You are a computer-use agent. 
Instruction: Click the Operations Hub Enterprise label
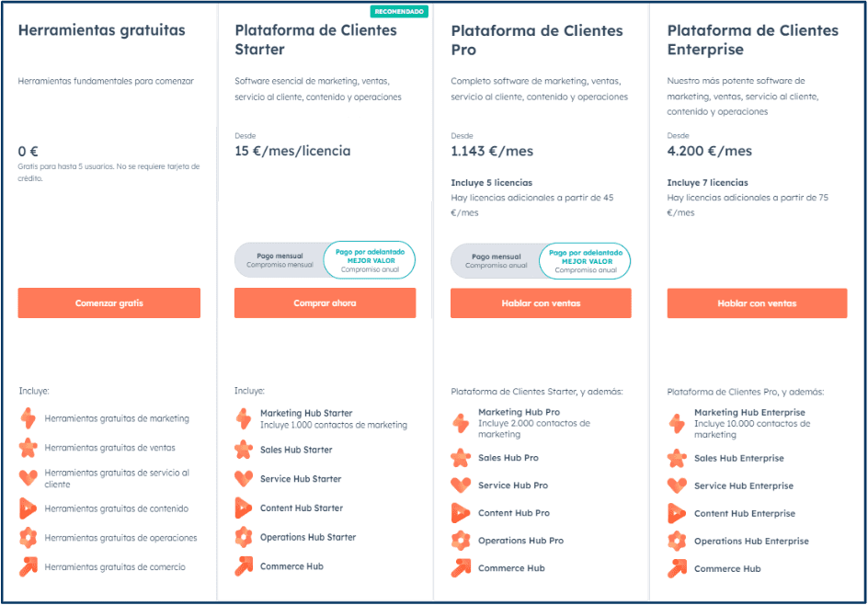[751, 542]
